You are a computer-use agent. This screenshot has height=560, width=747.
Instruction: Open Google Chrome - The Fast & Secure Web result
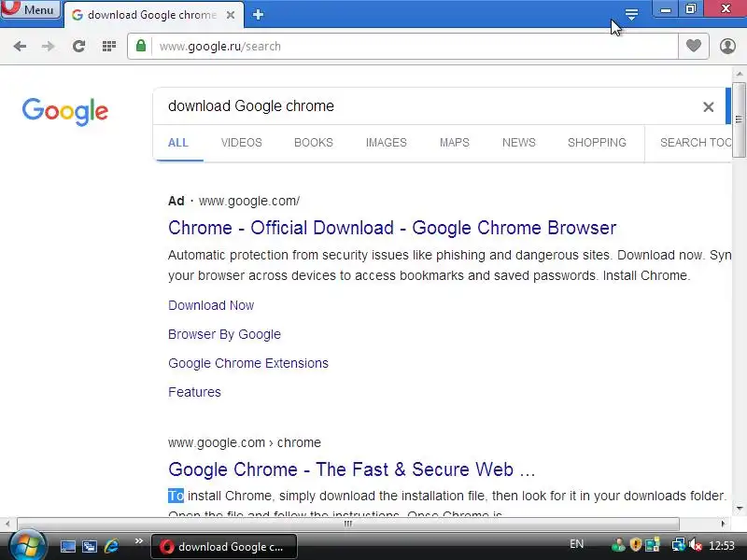[x=352, y=469]
